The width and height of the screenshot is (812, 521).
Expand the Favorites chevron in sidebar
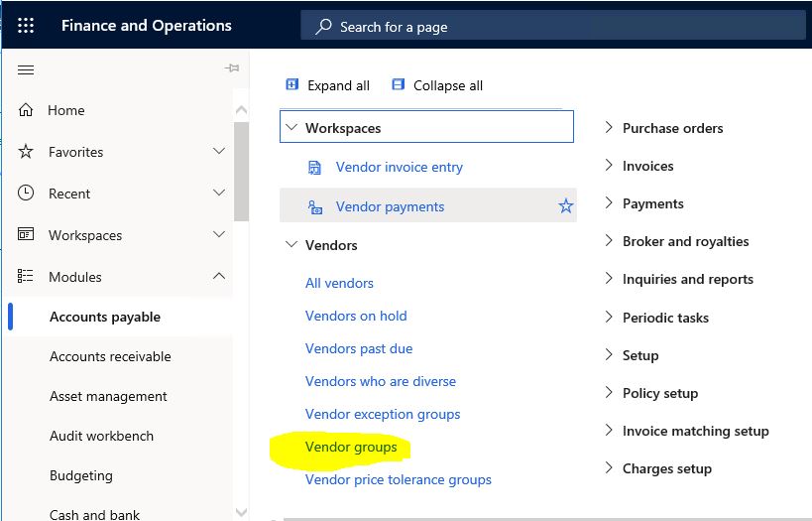[219, 151]
